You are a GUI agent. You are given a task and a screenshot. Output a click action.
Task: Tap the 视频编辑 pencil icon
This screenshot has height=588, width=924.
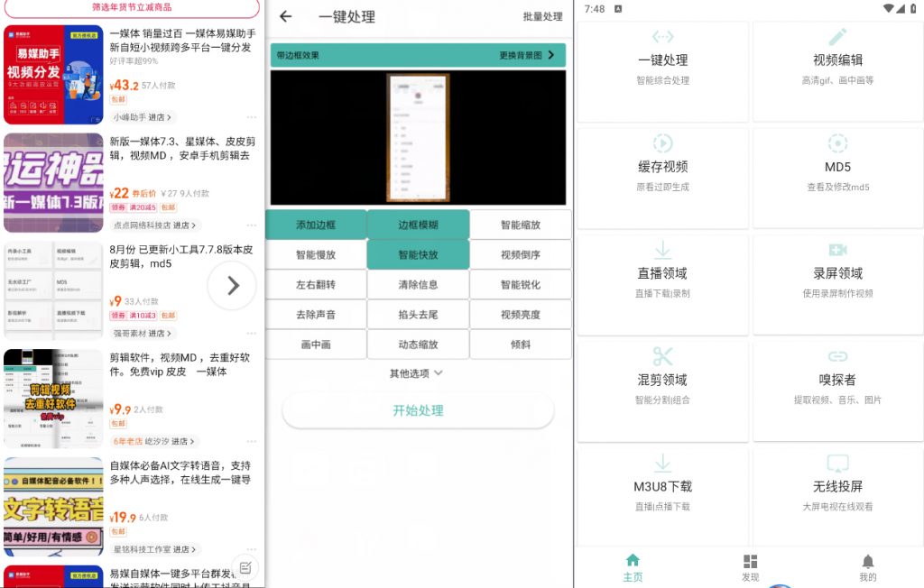[x=837, y=36]
